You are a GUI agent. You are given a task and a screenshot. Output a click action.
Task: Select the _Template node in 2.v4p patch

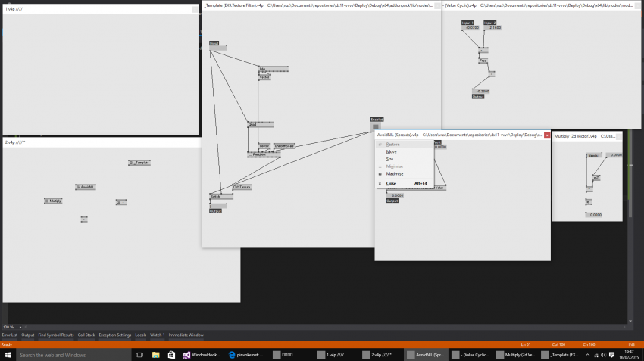pos(139,163)
